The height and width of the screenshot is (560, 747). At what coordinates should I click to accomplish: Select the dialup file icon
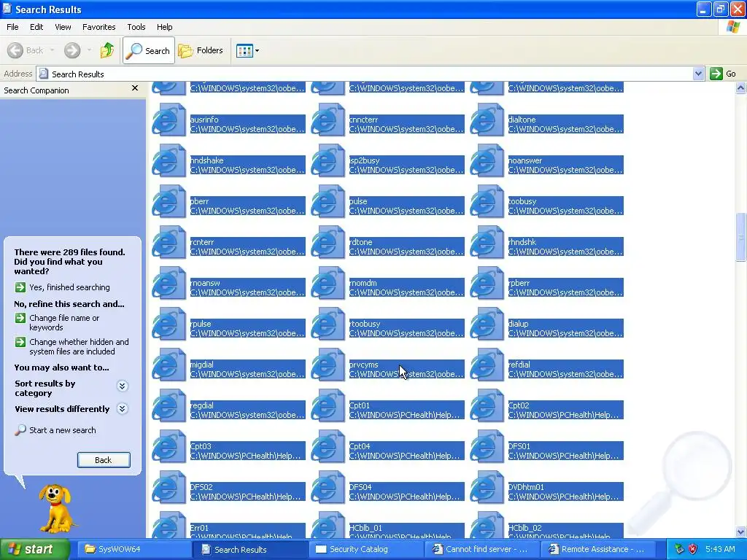coord(487,324)
